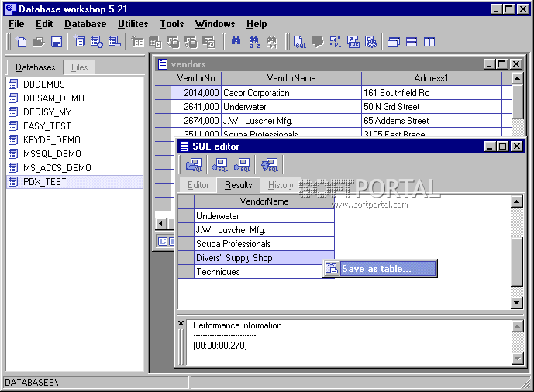This screenshot has width=534, height=392.
Task: Click the 65 Addams Street cell
Action: click(431, 121)
